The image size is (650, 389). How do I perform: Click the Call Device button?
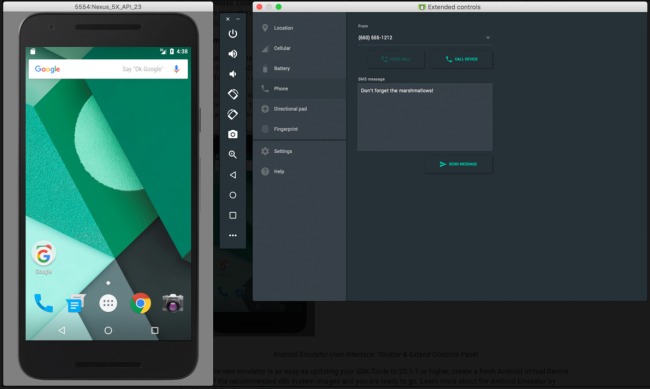462,59
